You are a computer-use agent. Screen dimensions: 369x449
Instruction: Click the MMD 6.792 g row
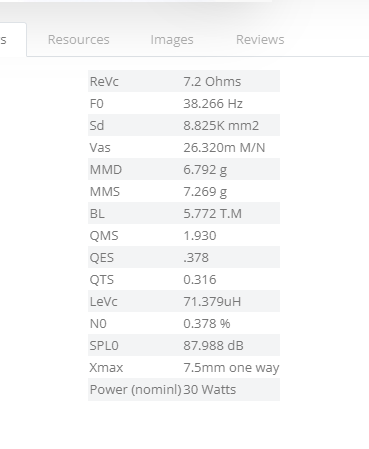tap(184, 169)
